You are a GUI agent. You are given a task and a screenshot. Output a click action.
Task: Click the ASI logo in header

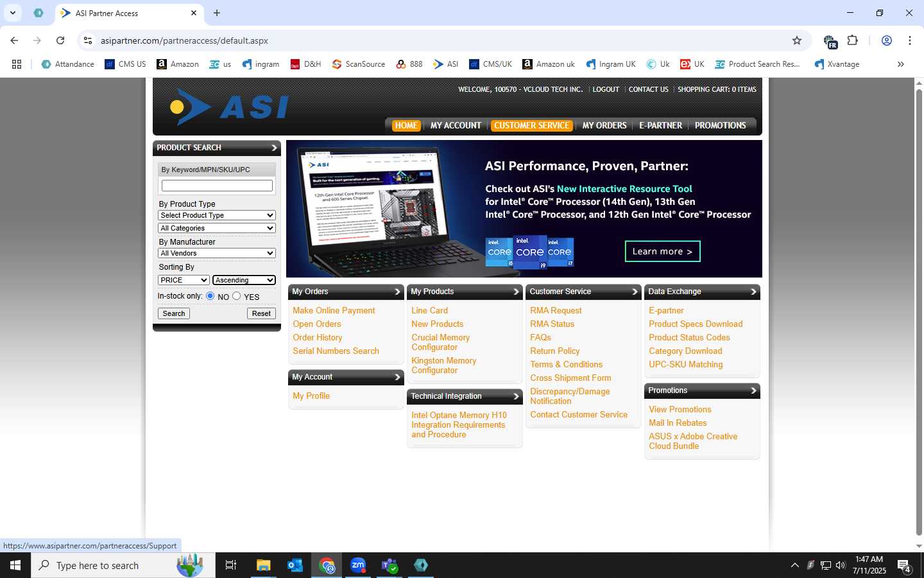click(x=229, y=107)
